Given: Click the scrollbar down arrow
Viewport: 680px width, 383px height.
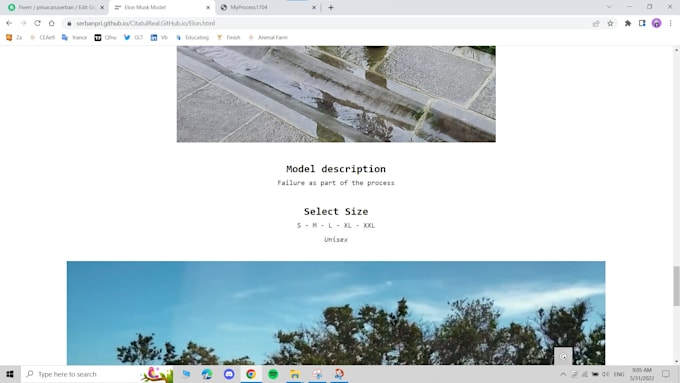Looking at the screenshot, I should pos(676,361).
